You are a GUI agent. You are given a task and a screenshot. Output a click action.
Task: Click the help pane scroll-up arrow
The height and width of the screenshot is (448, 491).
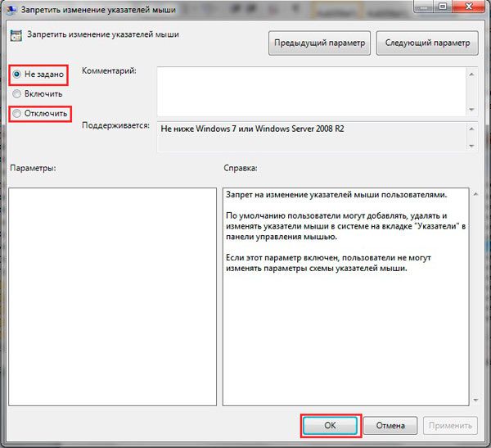pyautogui.click(x=475, y=194)
